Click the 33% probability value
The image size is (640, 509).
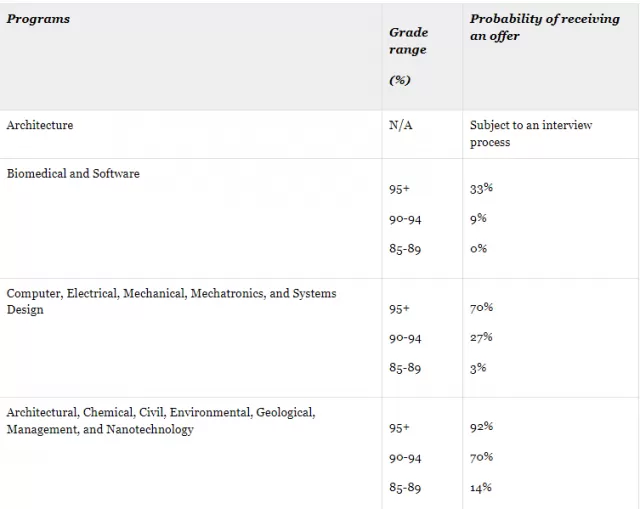click(481, 189)
